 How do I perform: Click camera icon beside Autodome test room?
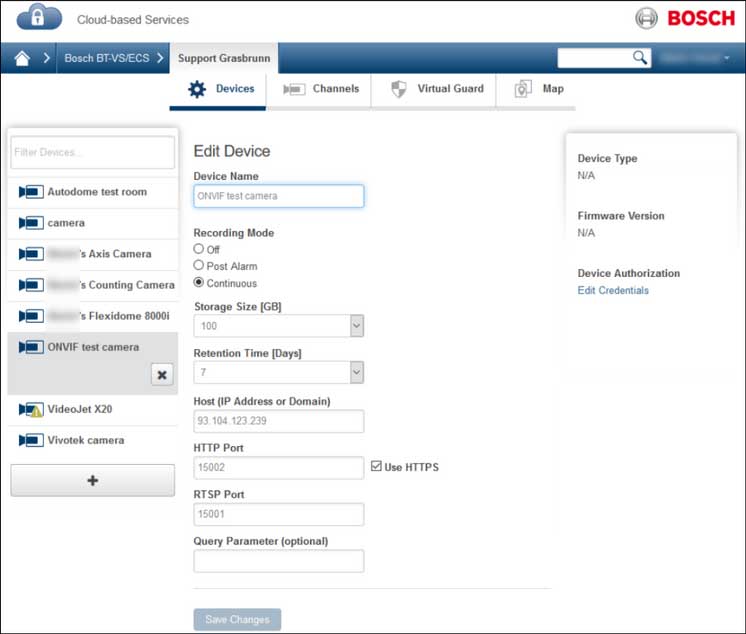pos(30,192)
